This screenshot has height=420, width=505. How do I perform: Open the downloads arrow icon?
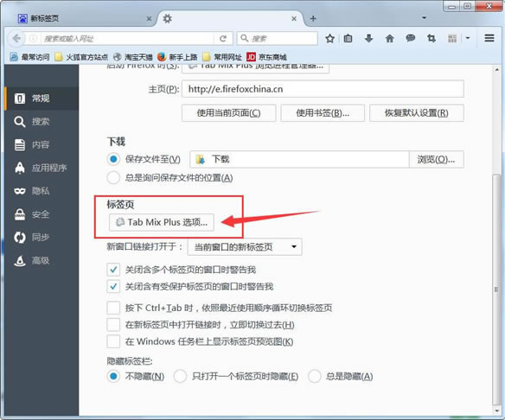click(x=368, y=39)
